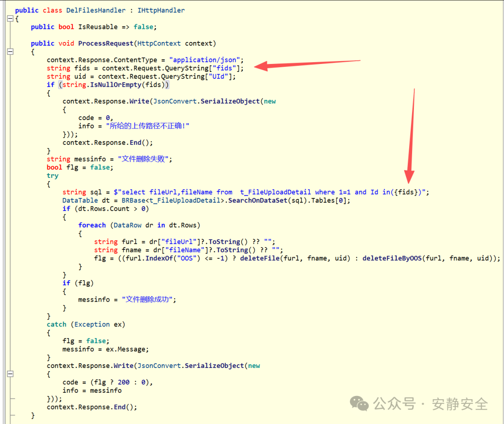504x424 pixels.
Task: Click the QueryString "UId" literal
Action: (219, 76)
